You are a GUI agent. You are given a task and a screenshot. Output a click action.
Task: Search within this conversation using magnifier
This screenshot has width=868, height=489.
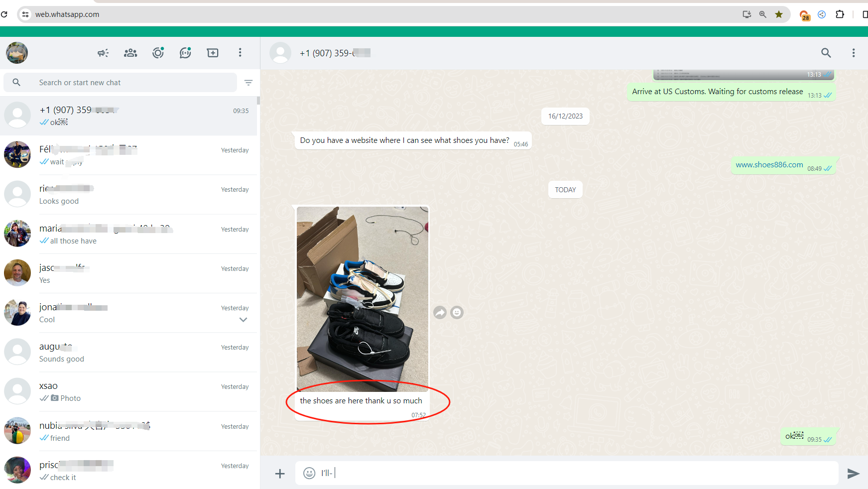826,53
